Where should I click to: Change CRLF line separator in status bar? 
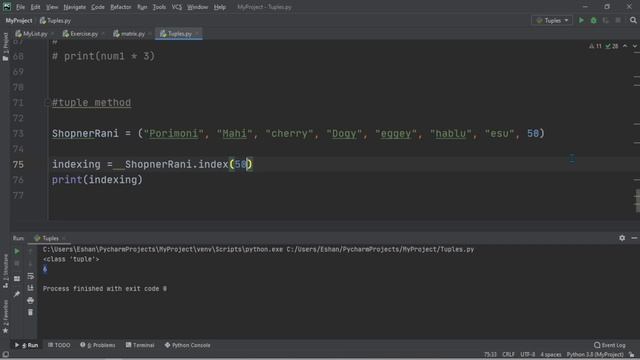pyautogui.click(x=508, y=355)
